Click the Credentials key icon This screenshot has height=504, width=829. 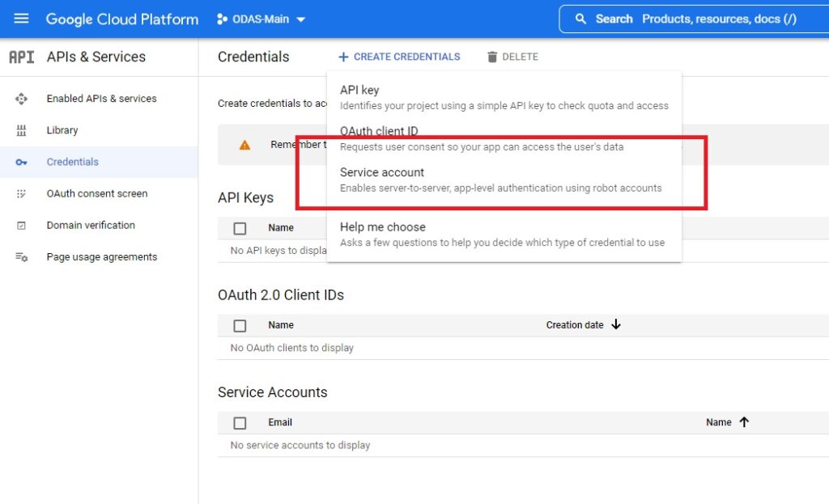[x=21, y=162]
